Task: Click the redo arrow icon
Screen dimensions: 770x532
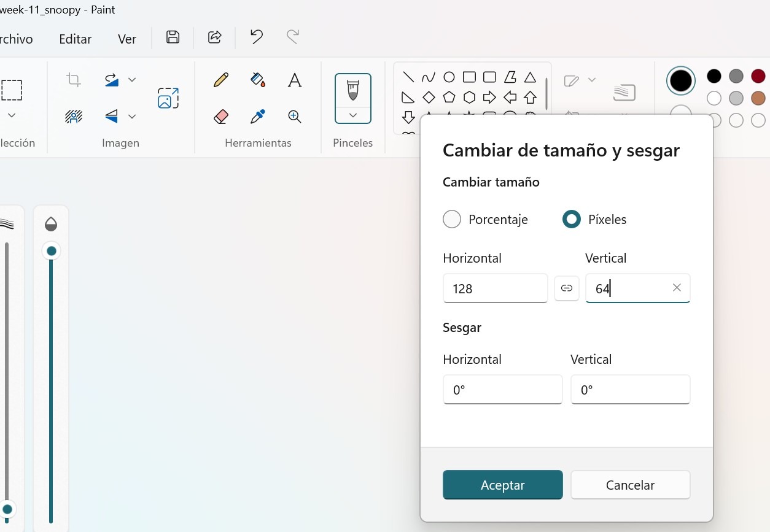Action: point(293,37)
